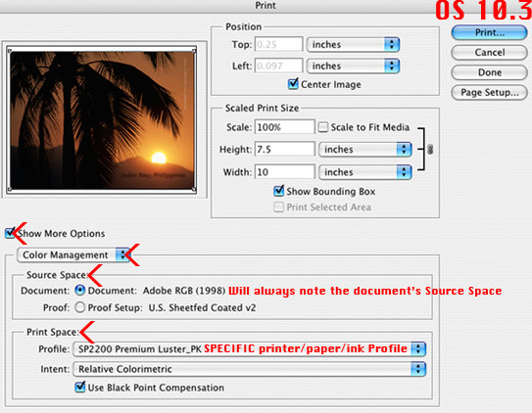
Task: Uncheck Show Bounding Box
Action: coord(278,191)
